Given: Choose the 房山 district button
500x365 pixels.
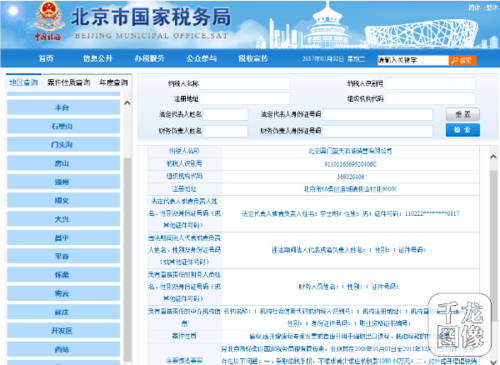Looking at the screenshot, I should point(63,163).
